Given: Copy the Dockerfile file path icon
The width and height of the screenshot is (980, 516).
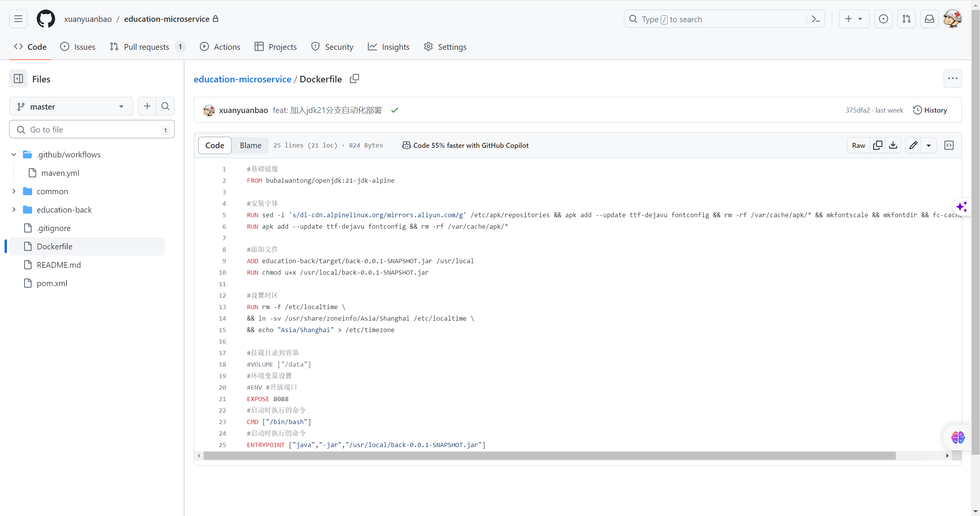Looking at the screenshot, I should click(x=354, y=79).
